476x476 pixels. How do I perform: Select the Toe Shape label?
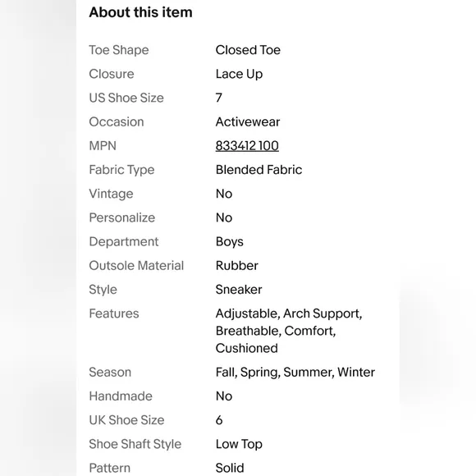119,50
